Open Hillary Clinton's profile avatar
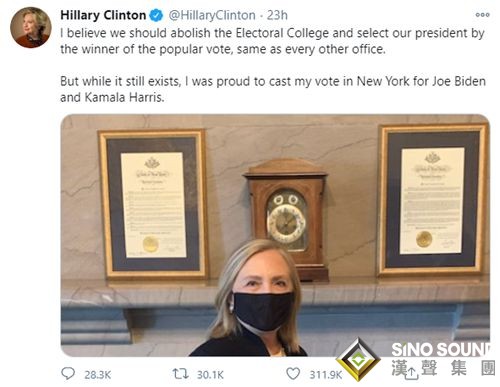Viewport: 500px width, 387px height. tap(31, 28)
